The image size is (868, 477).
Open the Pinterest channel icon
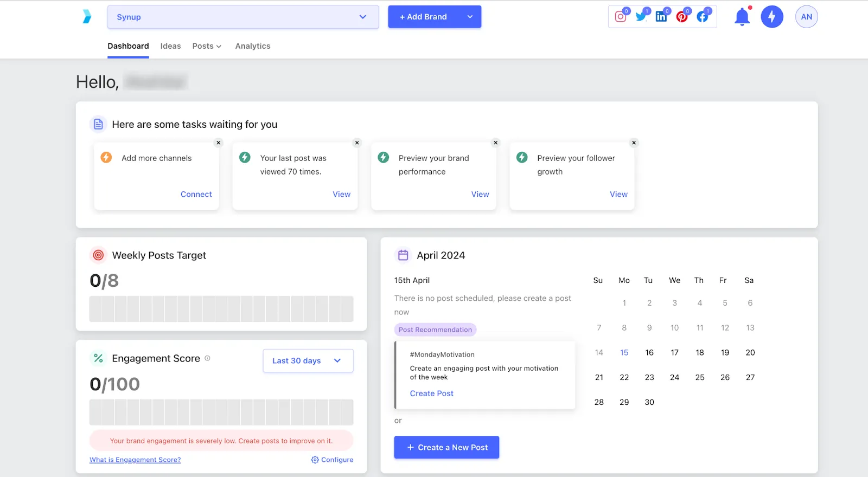[x=682, y=17]
